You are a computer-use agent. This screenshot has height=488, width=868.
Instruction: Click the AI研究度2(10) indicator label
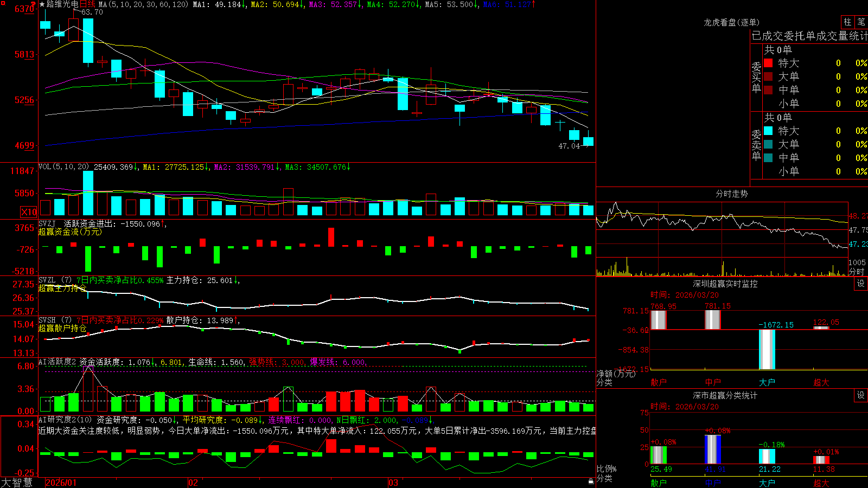point(65,420)
